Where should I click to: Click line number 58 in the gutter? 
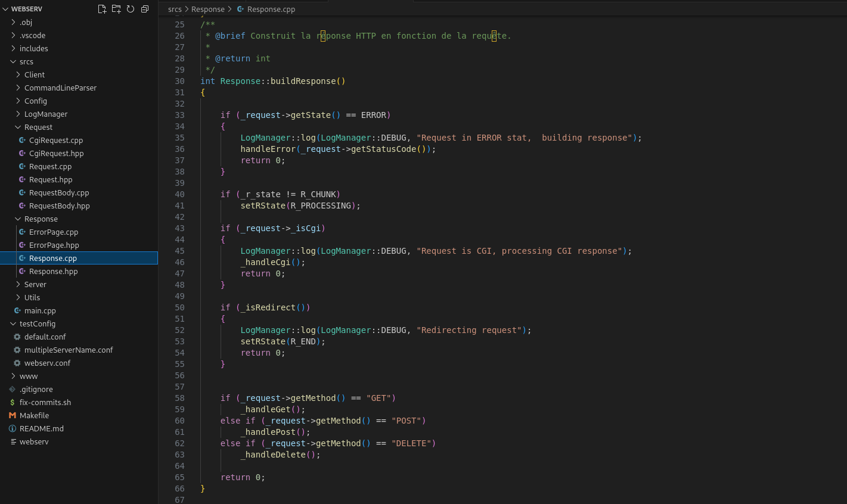pos(179,398)
